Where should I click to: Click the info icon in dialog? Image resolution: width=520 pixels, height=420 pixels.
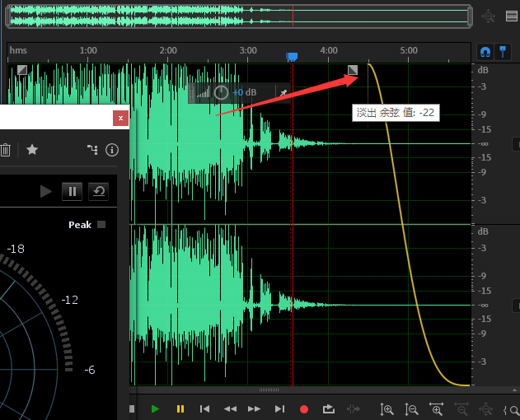112,150
